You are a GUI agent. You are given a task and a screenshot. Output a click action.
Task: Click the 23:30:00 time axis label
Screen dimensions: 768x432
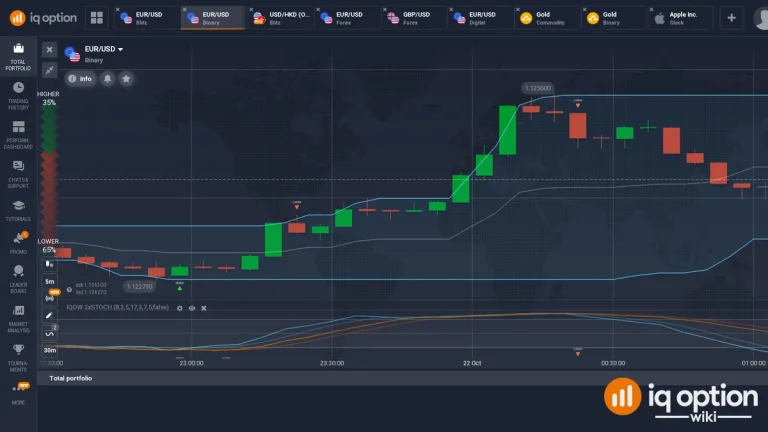pos(332,363)
